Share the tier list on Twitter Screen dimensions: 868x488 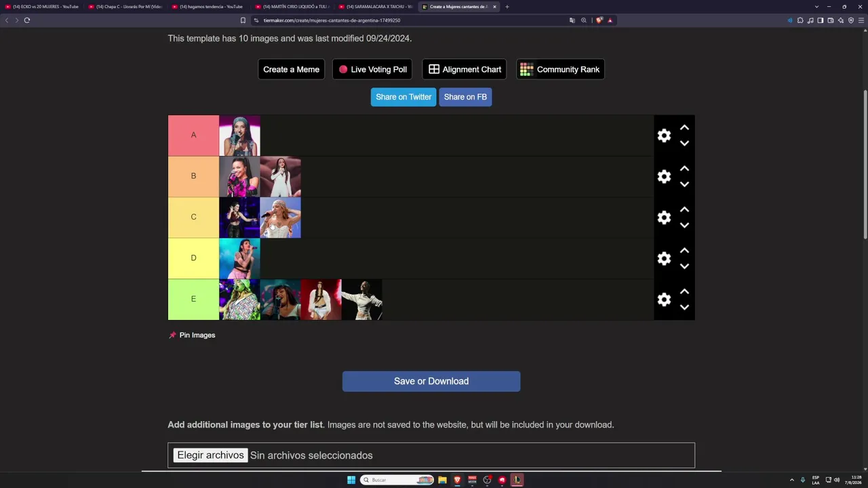(x=403, y=97)
